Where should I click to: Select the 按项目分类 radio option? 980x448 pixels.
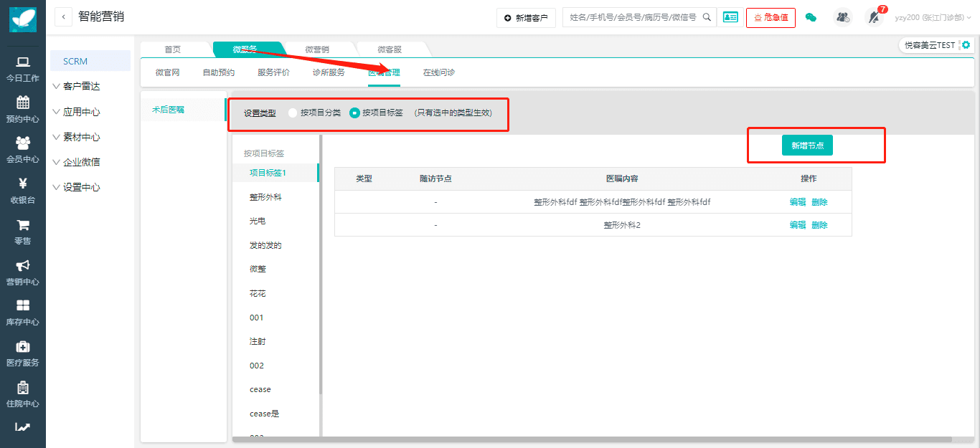[x=293, y=113]
